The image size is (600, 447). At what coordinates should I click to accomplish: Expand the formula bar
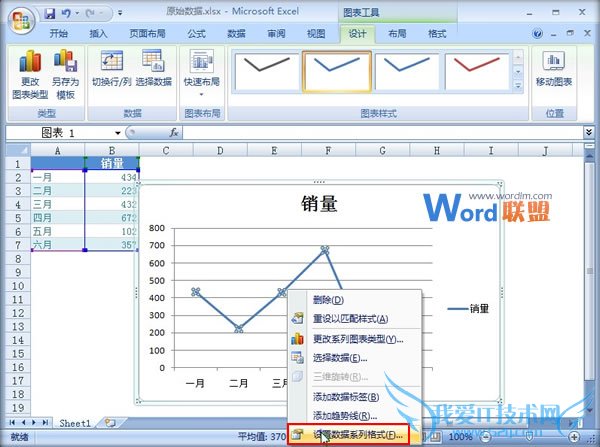(x=589, y=132)
